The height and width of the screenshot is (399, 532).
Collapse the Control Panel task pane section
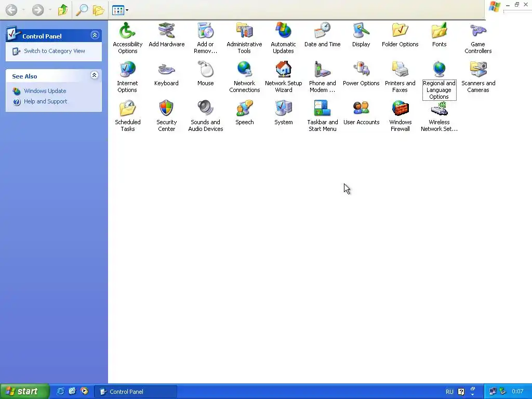pos(95,35)
